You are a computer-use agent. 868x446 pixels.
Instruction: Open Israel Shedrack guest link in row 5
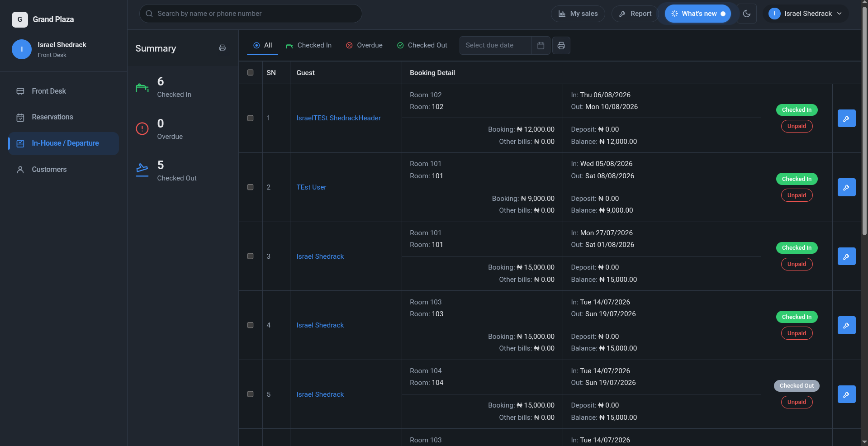(x=320, y=394)
